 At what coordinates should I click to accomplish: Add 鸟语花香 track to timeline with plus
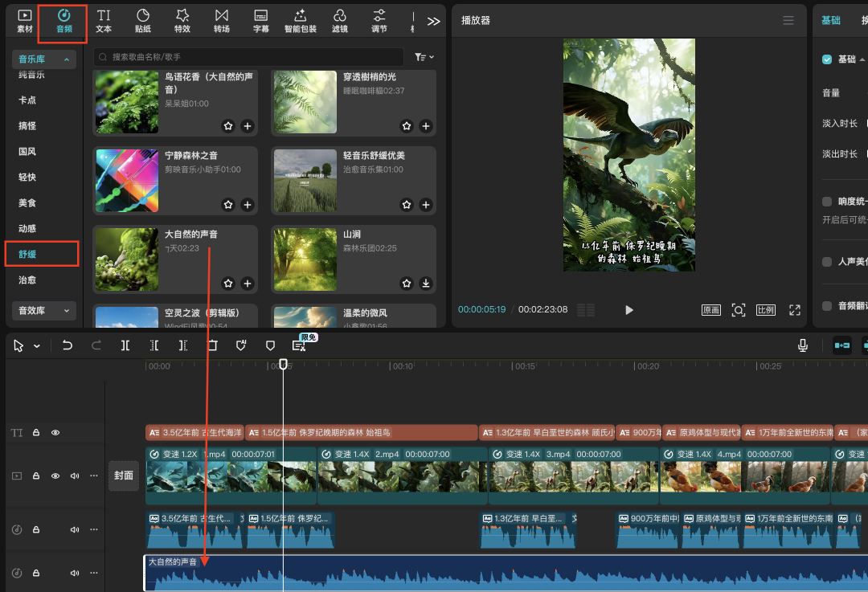click(248, 126)
